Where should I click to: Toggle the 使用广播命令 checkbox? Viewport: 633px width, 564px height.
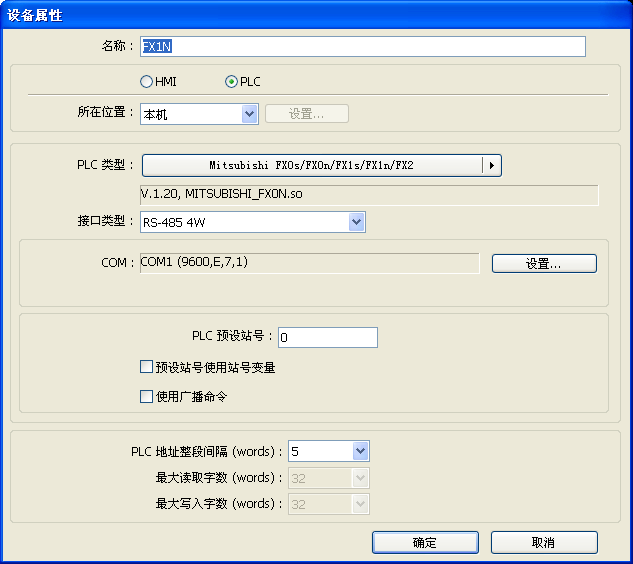(x=147, y=397)
